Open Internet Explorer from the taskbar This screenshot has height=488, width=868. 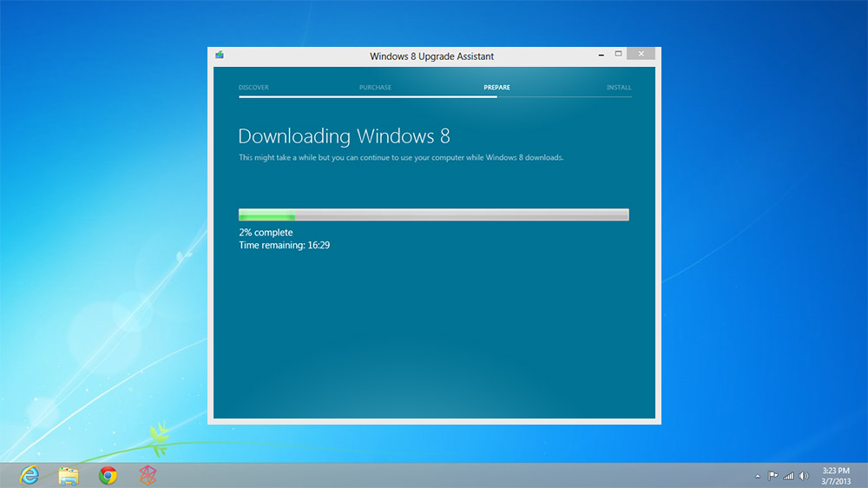(30, 475)
